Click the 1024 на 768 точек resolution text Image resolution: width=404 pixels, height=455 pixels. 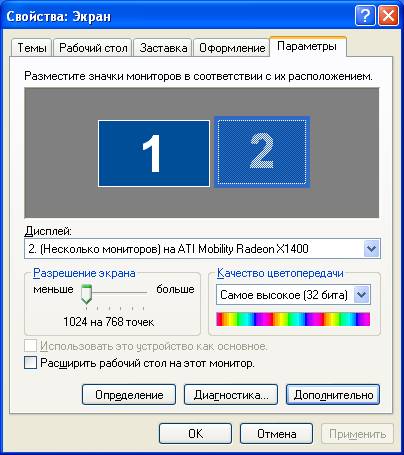(x=109, y=322)
